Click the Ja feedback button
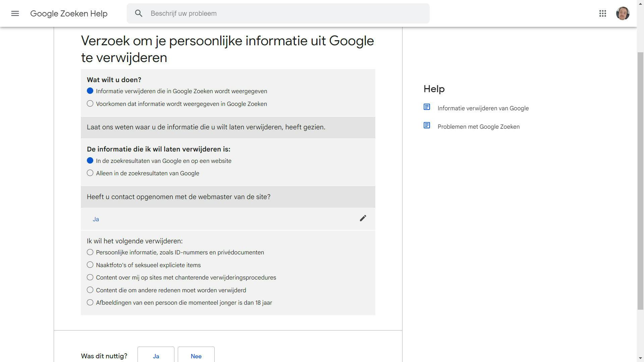Viewport: 644px width, 362px height. (x=156, y=356)
